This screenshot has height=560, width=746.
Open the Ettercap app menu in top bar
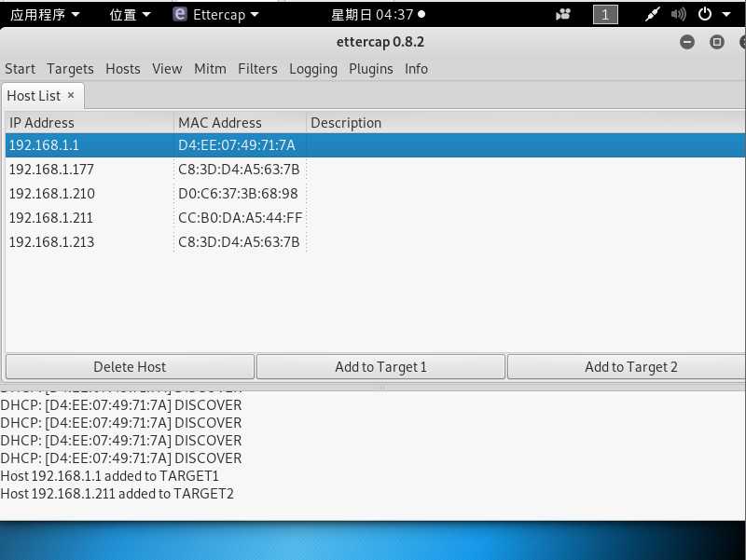pos(216,15)
